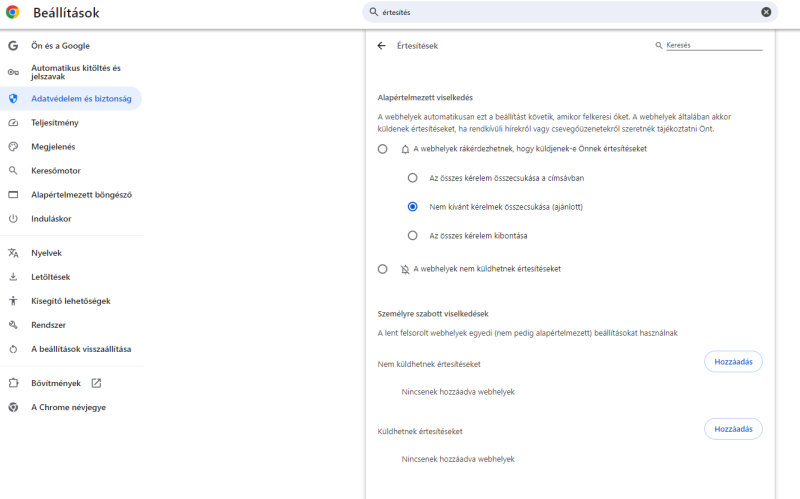This screenshot has height=499, width=800.
Task: Click Személyre szabott viselkedések heading
Action: tap(433, 314)
